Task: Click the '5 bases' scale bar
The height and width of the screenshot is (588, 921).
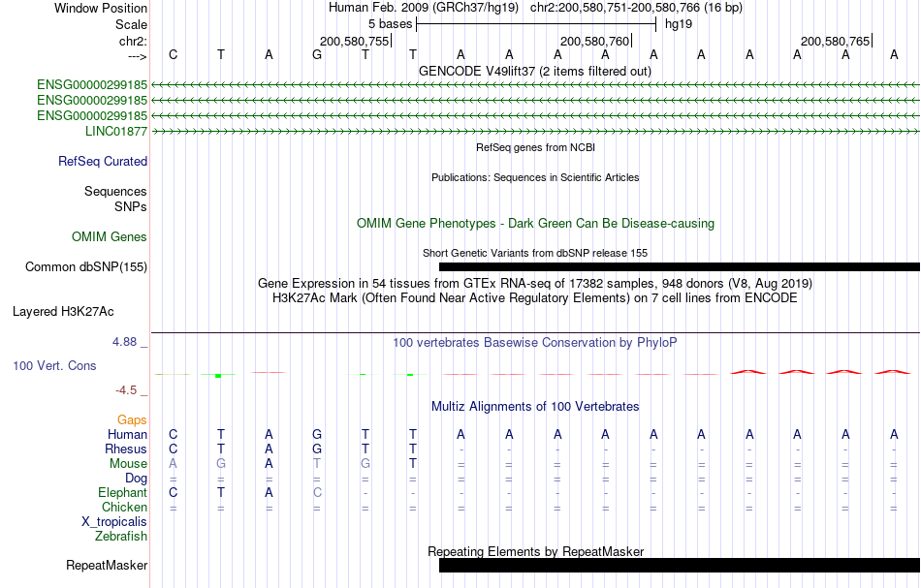Action: (536, 24)
